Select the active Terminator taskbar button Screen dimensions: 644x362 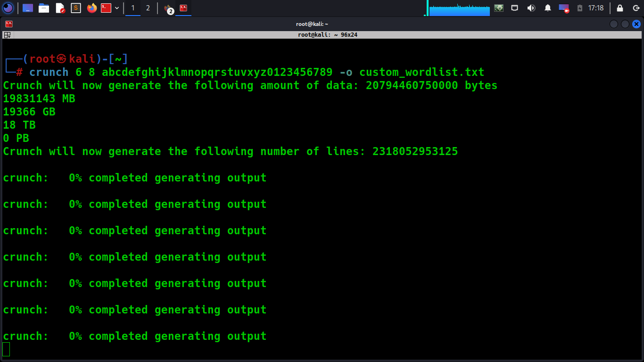[x=183, y=8]
